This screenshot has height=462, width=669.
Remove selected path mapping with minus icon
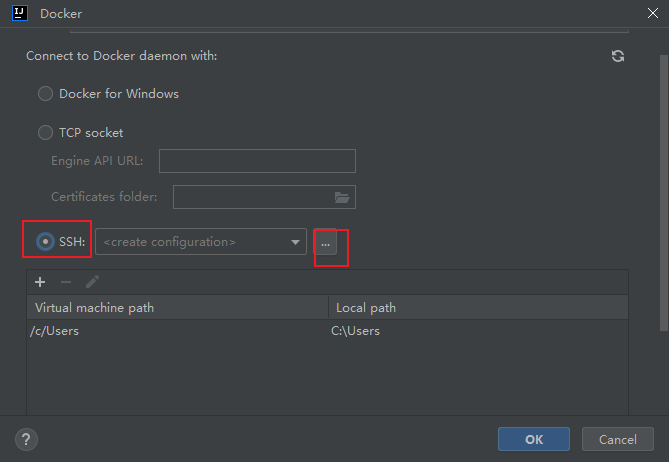(x=66, y=282)
